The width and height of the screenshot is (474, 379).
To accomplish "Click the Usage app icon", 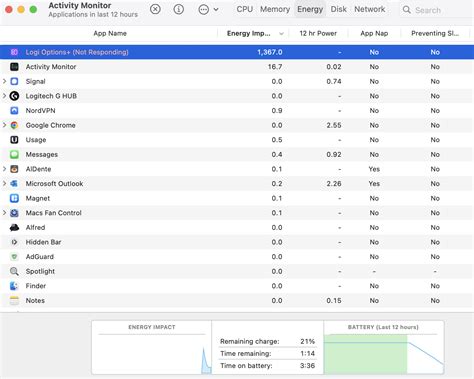I will tap(14, 140).
